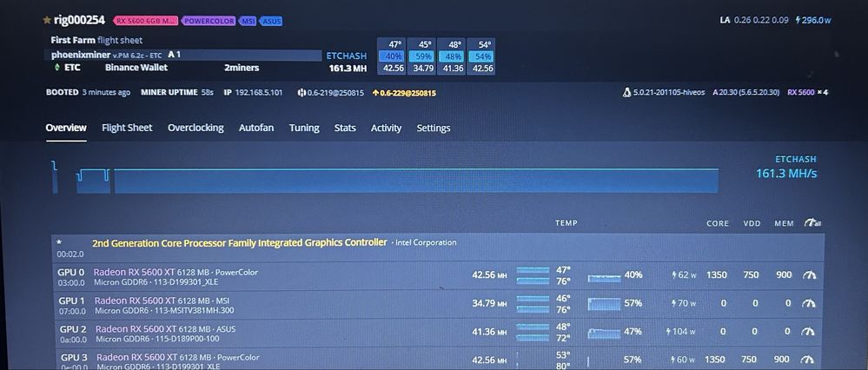Click GPU 2 hashrate 41.36 MH
The width and height of the screenshot is (868, 370).
[x=489, y=332]
